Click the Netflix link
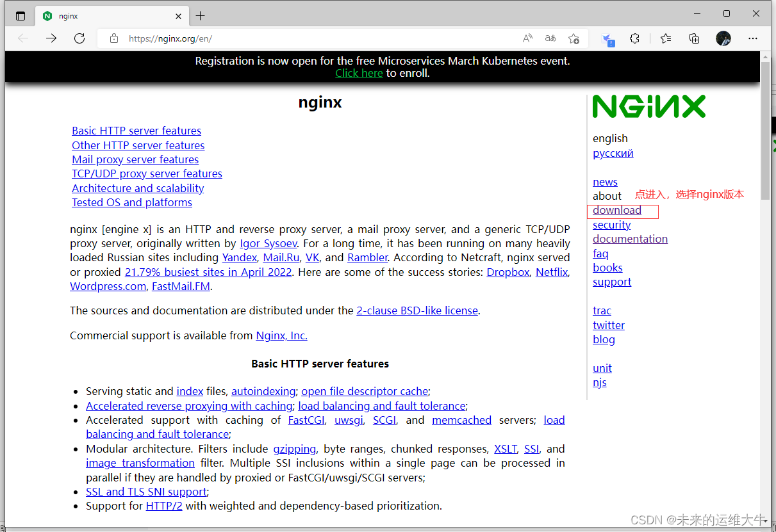This screenshot has height=532, width=776. [x=552, y=272]
